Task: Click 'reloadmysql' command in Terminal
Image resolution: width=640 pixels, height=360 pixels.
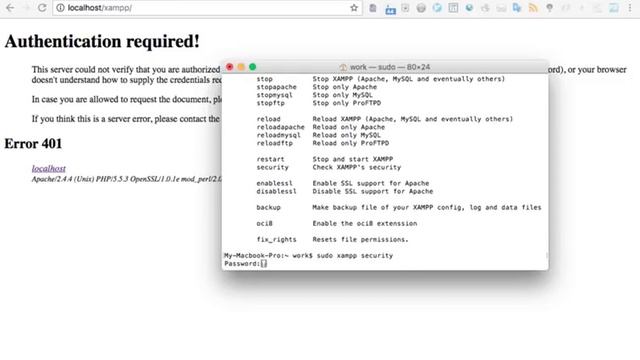Action: coord(278,135)
